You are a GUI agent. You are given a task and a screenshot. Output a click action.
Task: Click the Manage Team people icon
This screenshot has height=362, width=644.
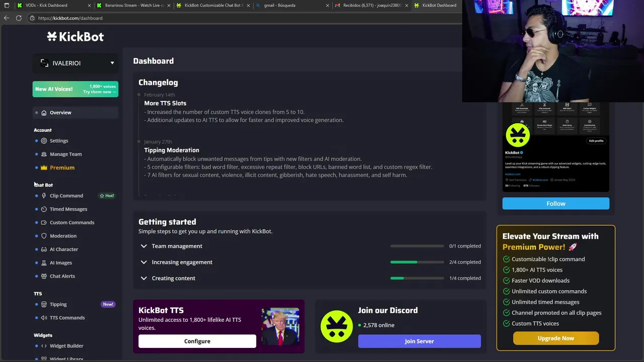click(x=44, y=154)
